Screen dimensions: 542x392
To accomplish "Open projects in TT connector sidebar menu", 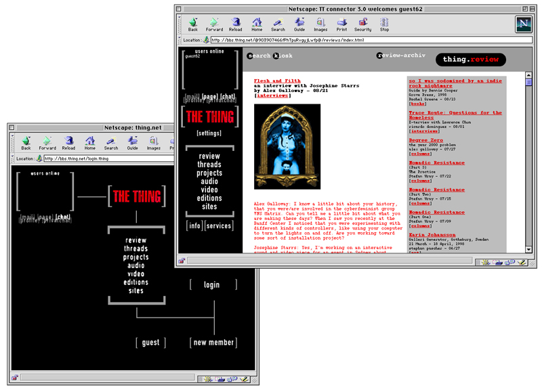I will pyautogui.click(x=209, y=173).
